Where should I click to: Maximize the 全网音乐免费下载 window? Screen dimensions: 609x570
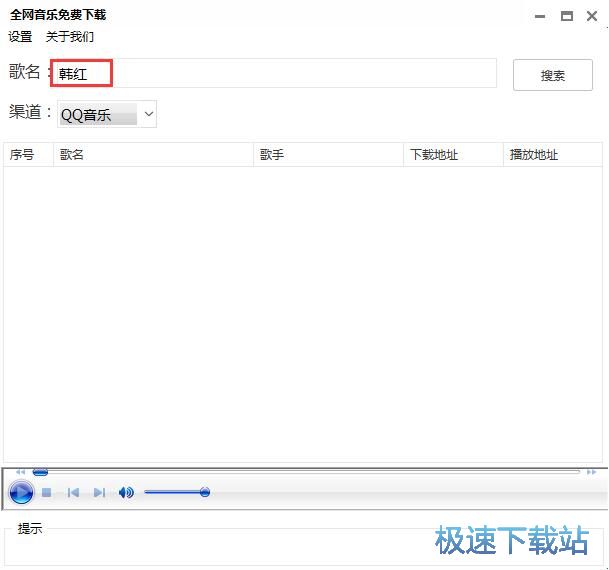pyautogui.click(x=567, y=16)
